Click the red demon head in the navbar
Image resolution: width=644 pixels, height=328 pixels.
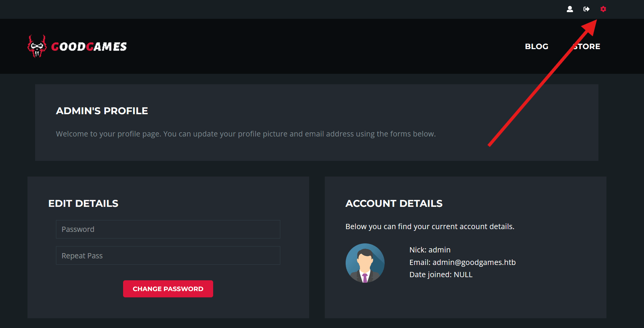coord(36,46)
